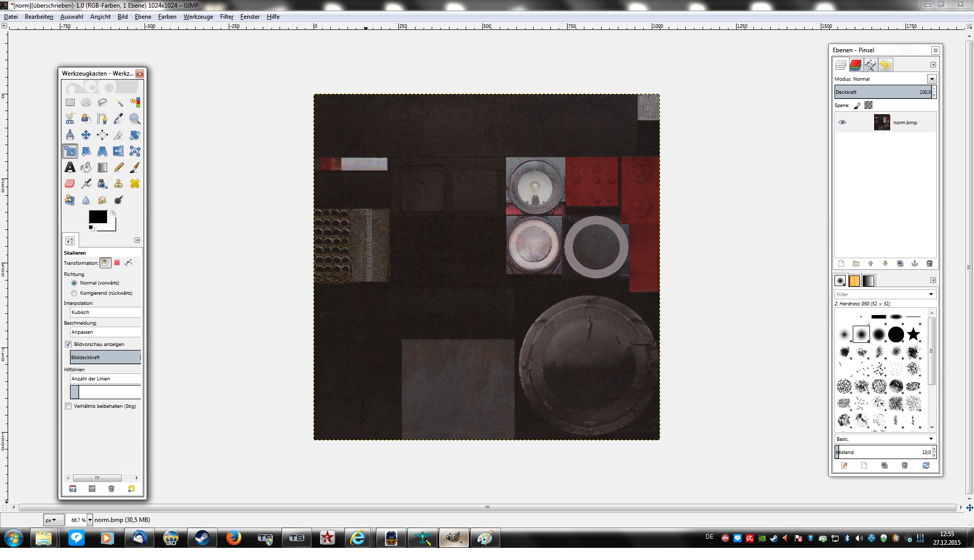The image size is (974, 560).
Task: Open the Farben menu
Action: [167, 17]
